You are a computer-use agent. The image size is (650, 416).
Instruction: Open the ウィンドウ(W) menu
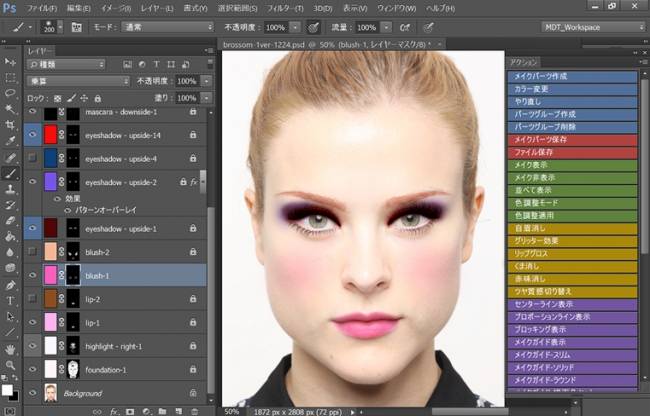(x=397, y=8)
